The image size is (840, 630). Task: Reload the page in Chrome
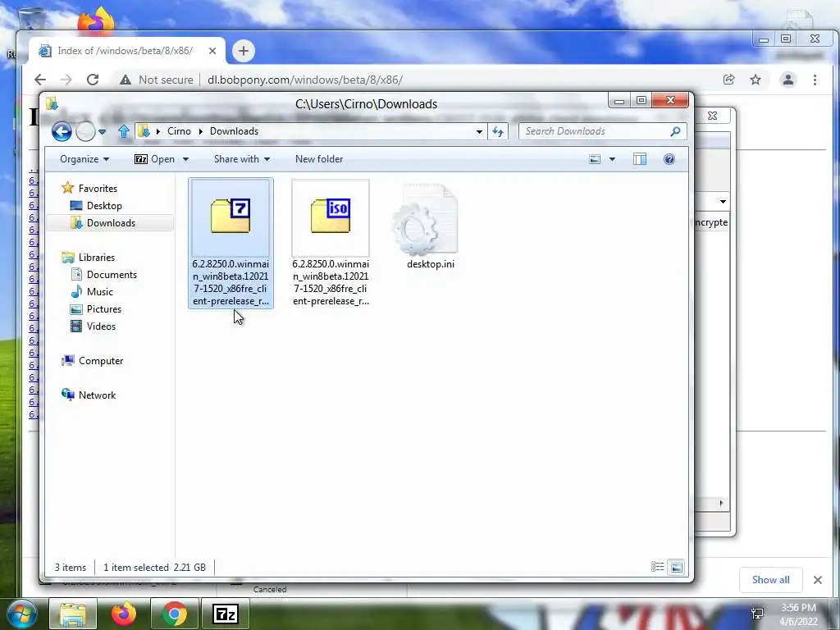[x=93, y=80]
